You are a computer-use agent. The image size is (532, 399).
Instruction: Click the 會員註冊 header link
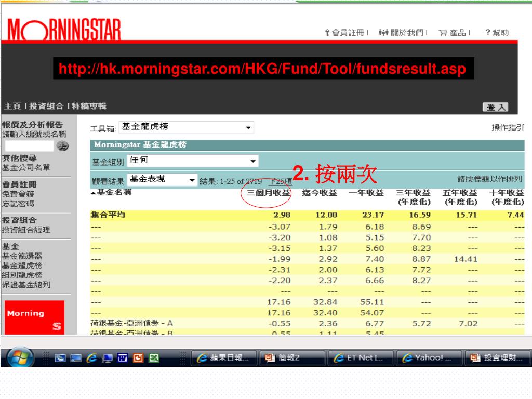tap(344, 33)
